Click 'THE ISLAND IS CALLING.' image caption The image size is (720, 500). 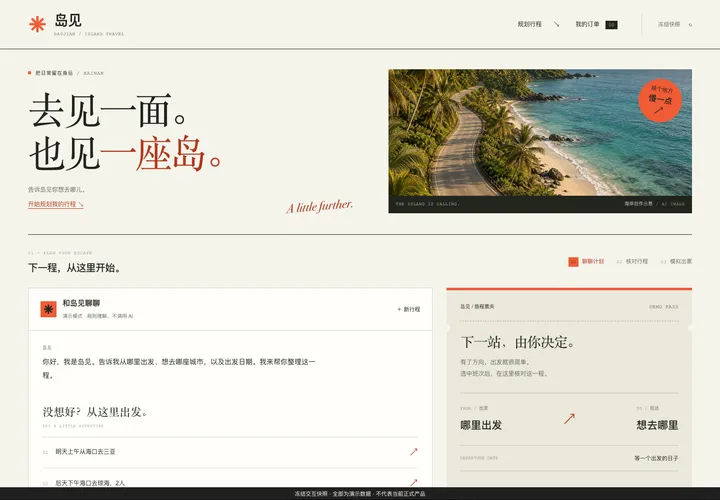[428, 204]
